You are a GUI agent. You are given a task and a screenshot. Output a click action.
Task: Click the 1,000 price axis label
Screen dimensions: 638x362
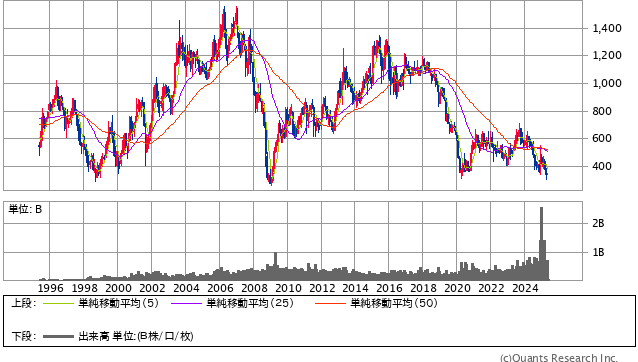[x=607, y=83]
